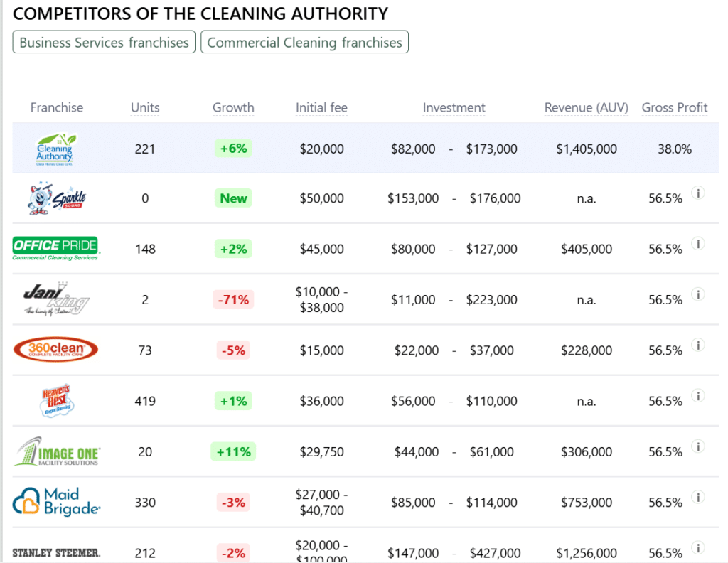The width and height of the screenshot is (728, 563).
Task: Show gross profit info for Office Pride
Action: [698, 243]
